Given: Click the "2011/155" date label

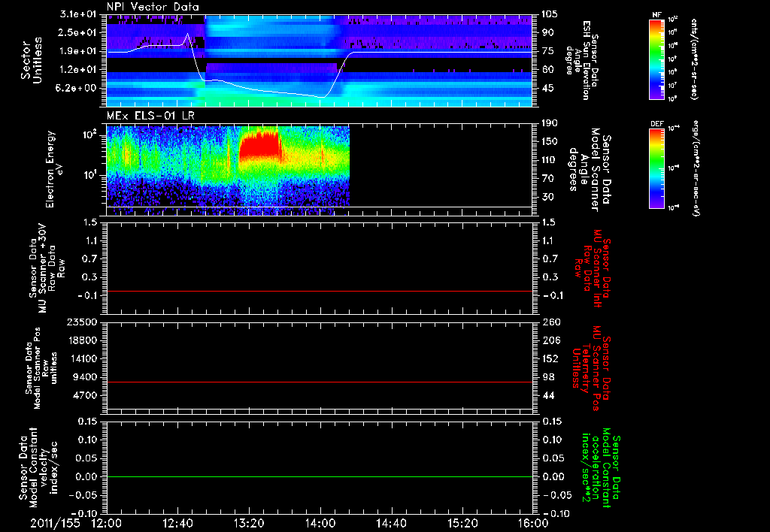Looking at the screenshot, I should [x=55, y=523].
